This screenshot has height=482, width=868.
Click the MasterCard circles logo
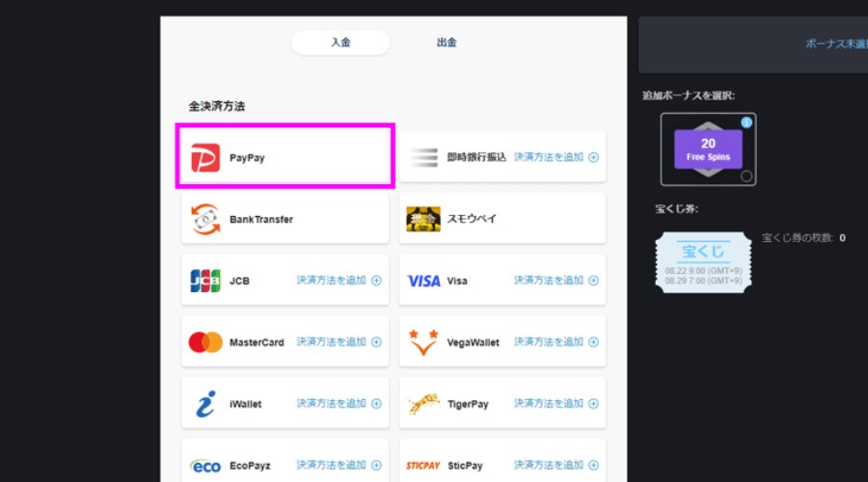click(x=205, y=342)
